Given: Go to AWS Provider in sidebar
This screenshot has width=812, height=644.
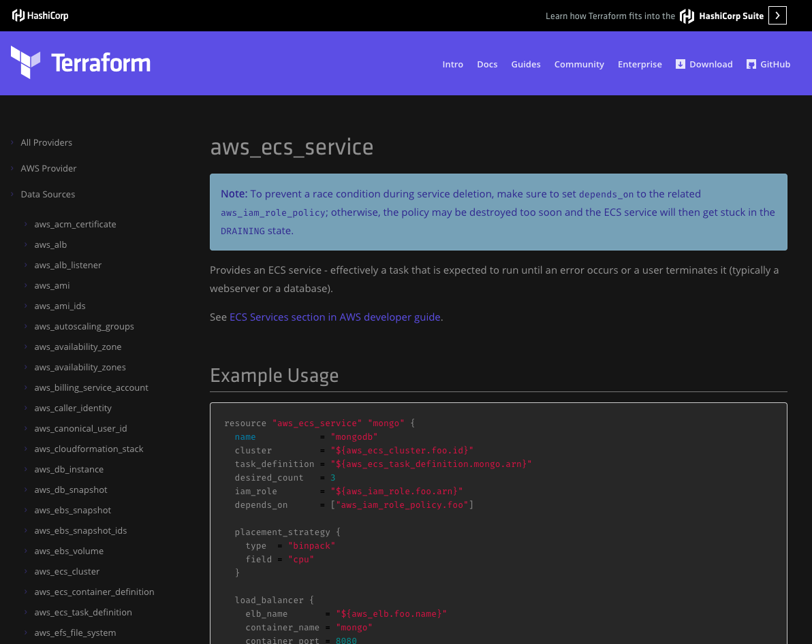Looking at the screenshot, I should click(x=48, y=168).
